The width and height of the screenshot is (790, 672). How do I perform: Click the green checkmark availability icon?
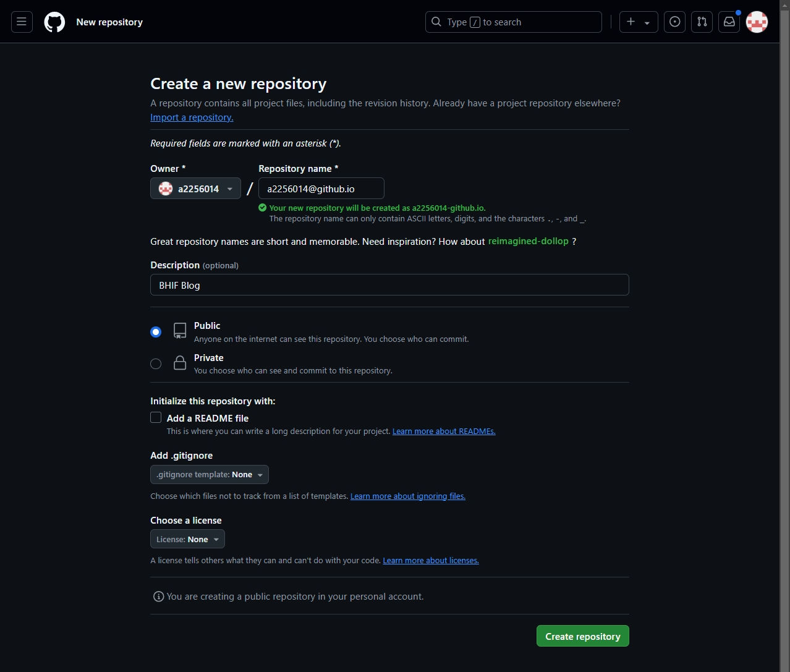point(263,208)
